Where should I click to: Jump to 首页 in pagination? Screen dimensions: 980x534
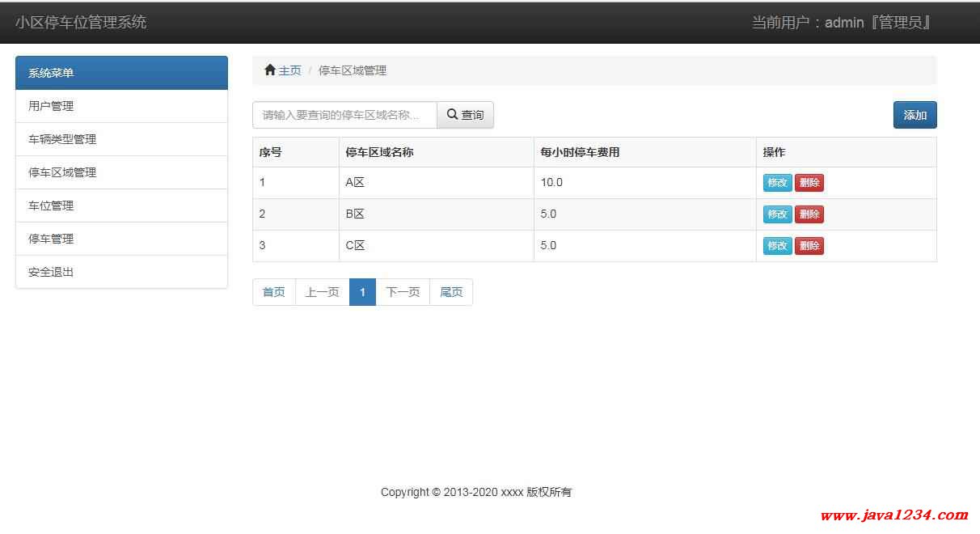pyautogui.click(x=274, y=292)
